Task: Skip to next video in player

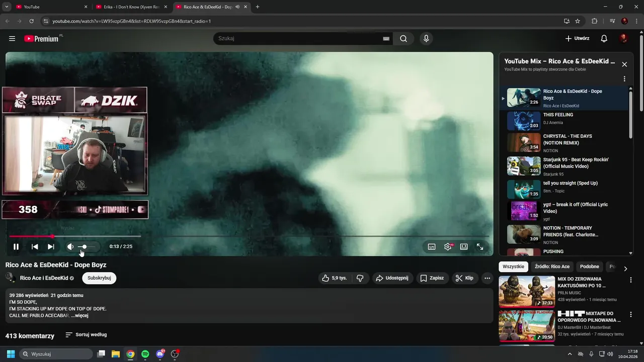Action: [51, 247]
